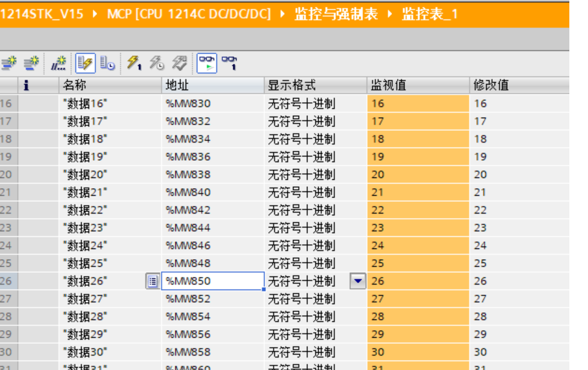Click the modify with trigger icon
The width and height of the screenshot is (588, 370).
(157, 63)
